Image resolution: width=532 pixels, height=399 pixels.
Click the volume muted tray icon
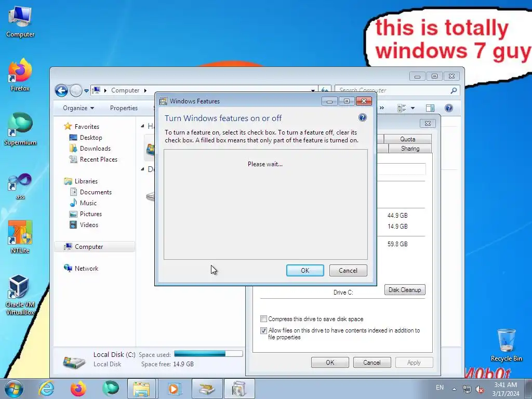point(480,389)
